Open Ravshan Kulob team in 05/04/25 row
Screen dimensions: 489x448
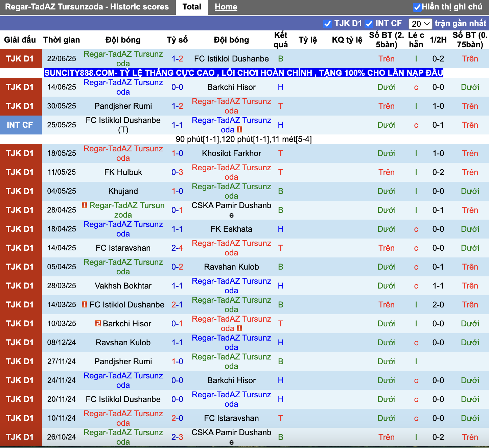(231, 267)
